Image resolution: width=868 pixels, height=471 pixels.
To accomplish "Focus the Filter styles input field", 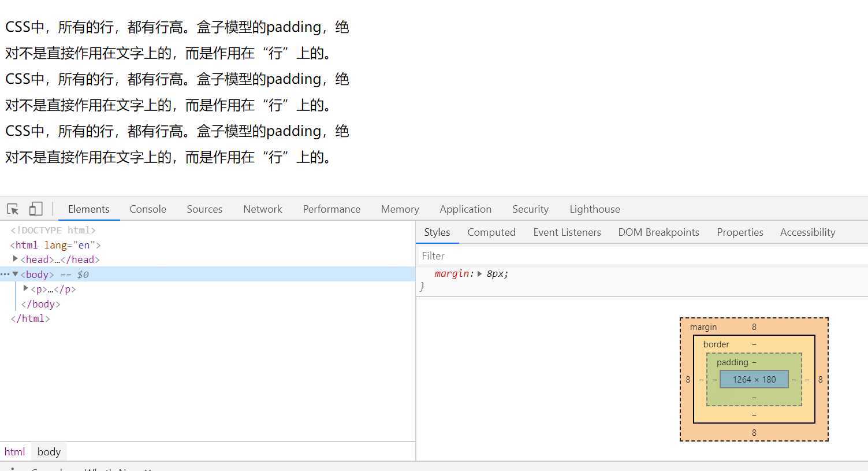I will tap(642, 256).
